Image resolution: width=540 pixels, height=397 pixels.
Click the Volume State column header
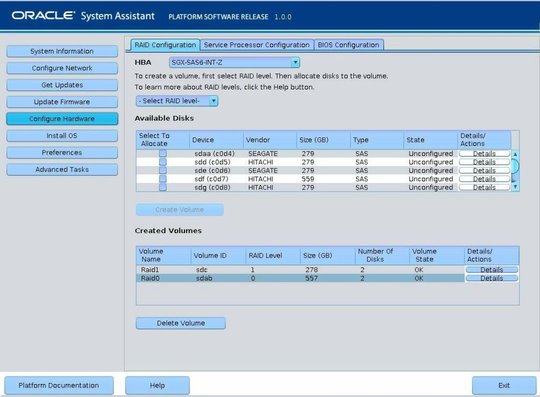tap(437, 255)
